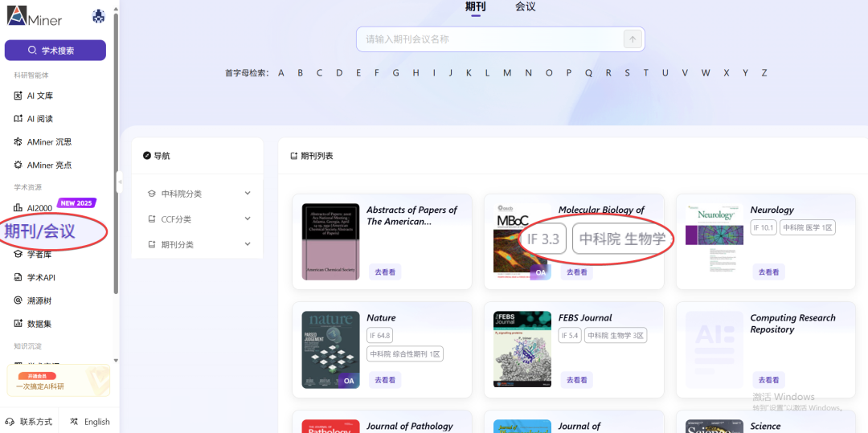Click the 数据集 icon
This screenshot has height=433, width=868.
[x=18, y=324]
